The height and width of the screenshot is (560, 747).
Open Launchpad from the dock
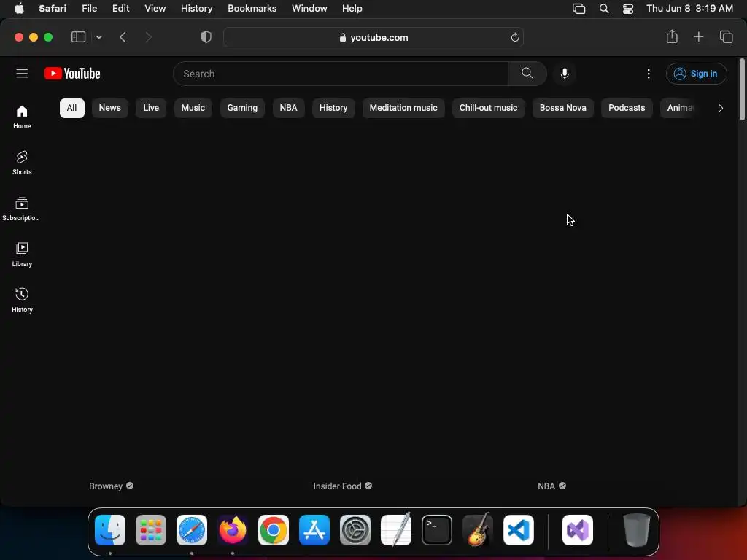151,530
